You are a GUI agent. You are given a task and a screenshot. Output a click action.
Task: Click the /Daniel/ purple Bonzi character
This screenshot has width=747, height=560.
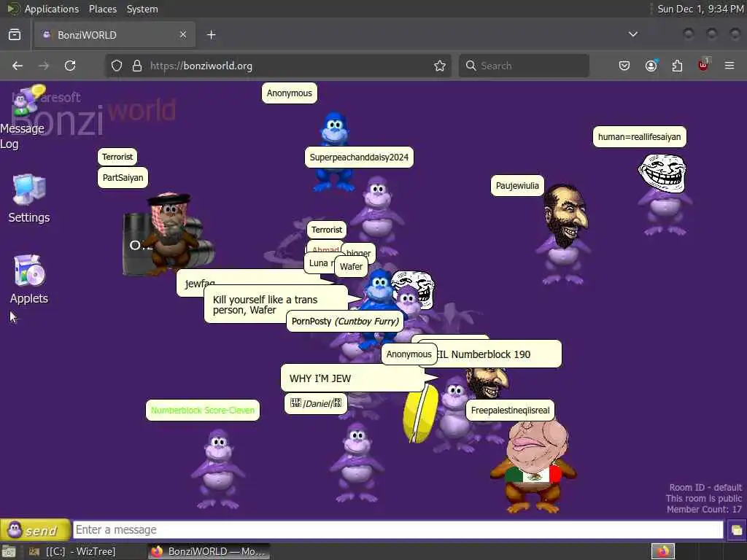[x=357, y=461]
